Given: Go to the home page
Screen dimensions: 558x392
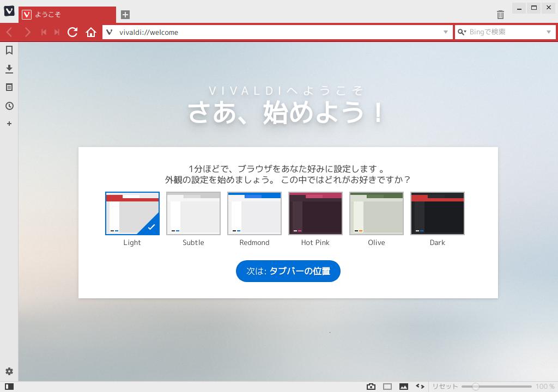Looking at the screenshot, I should [x=91, y=32].
